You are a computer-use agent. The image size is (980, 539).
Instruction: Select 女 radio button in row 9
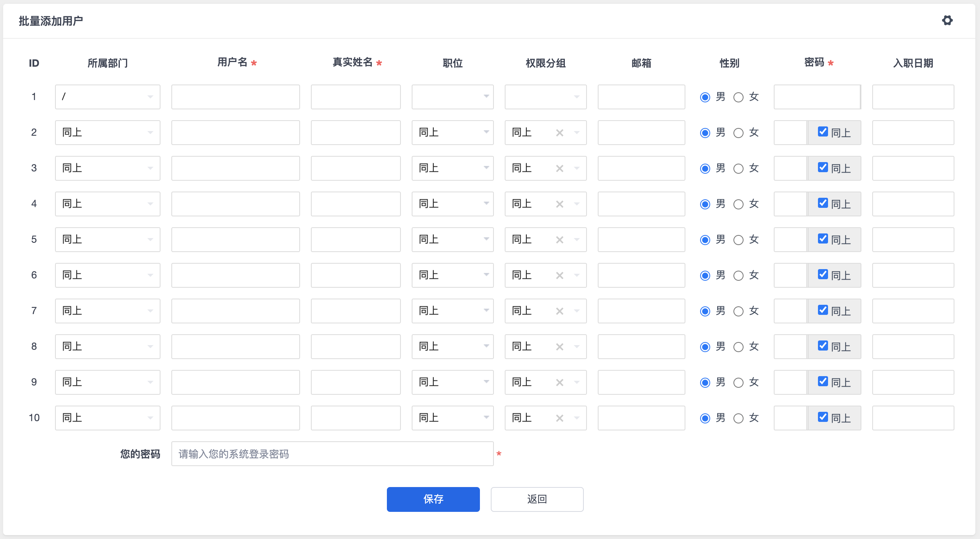[x=738, y=383]
